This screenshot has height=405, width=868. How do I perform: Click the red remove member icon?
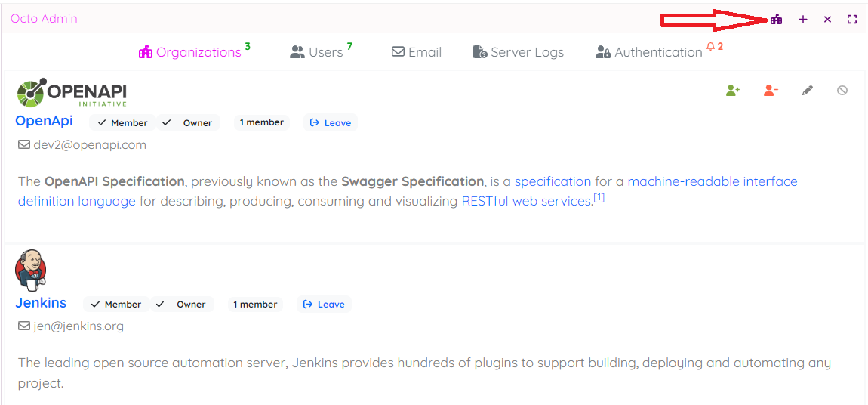[x=771, y=91]
